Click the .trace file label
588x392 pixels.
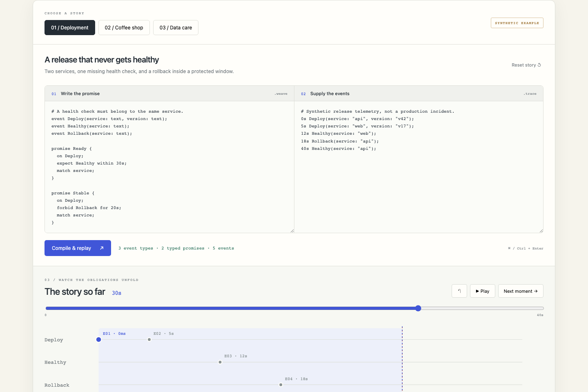530,94
